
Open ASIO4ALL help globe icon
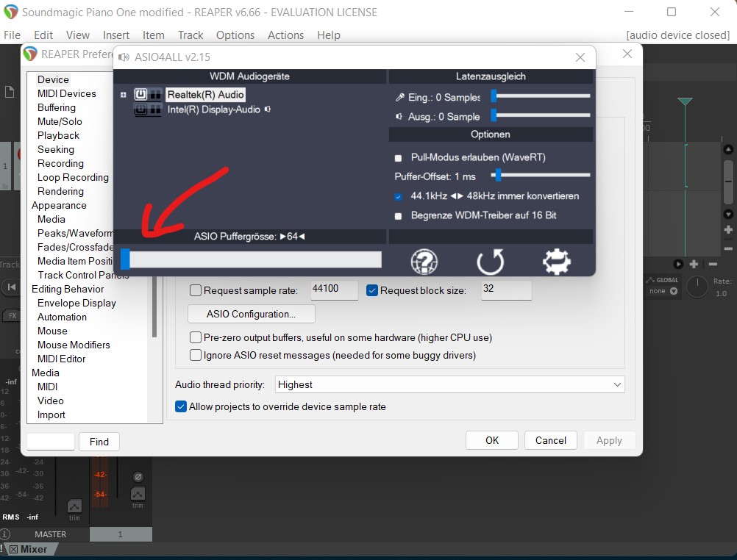pos(424,261)
